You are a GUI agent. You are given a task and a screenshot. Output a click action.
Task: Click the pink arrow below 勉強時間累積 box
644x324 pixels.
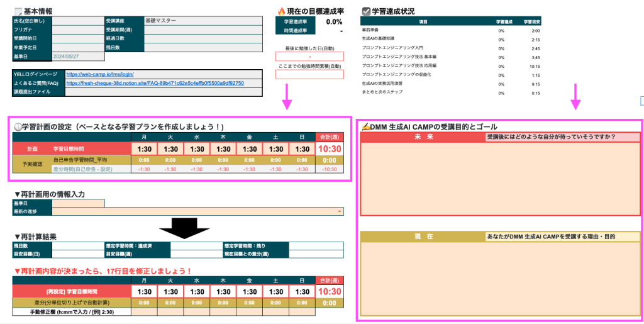[x=287, y=97]
